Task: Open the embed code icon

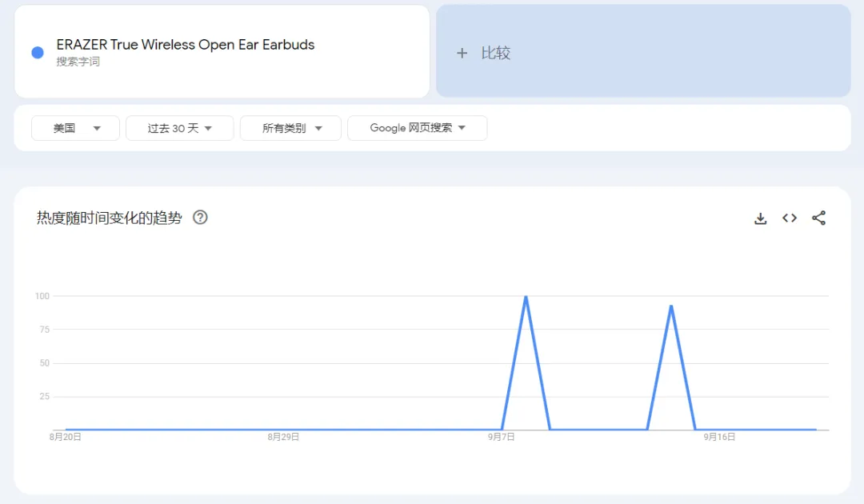Action: coord(790,218)
